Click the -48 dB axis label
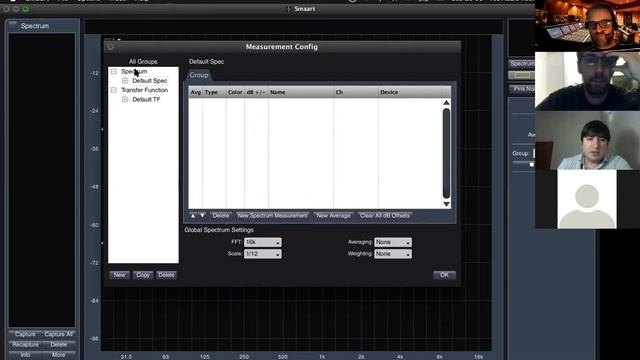 95,187
